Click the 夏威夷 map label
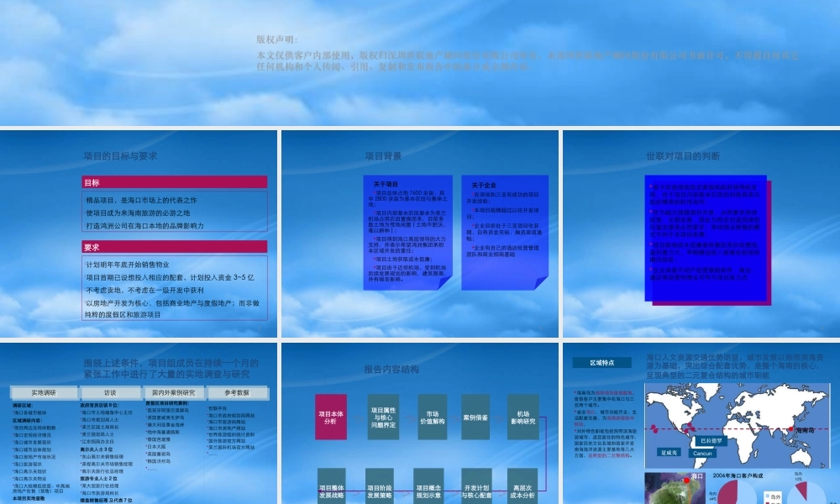Screen dimensions: 840x504 pos(669,453)
